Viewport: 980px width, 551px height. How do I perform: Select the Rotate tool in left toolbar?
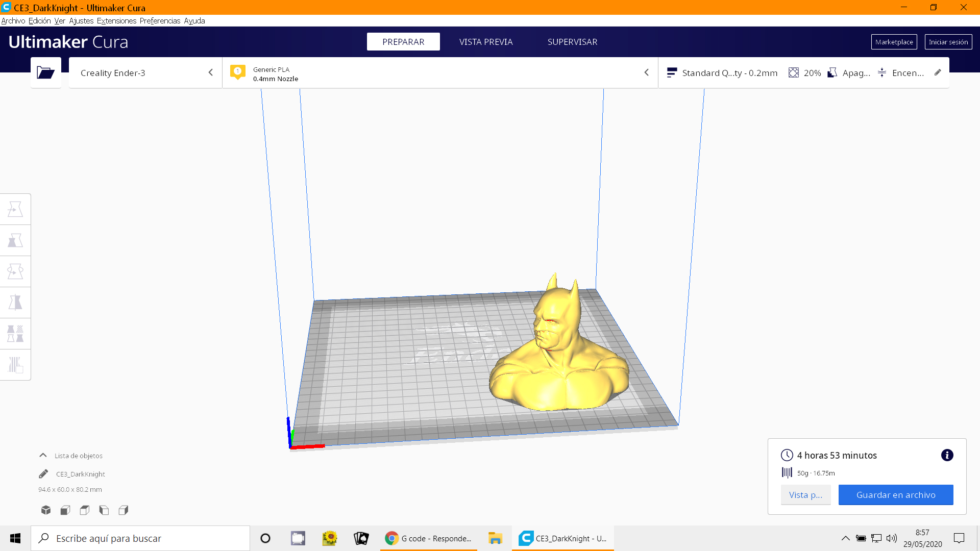pyautogui.click(x=15, y=271)
